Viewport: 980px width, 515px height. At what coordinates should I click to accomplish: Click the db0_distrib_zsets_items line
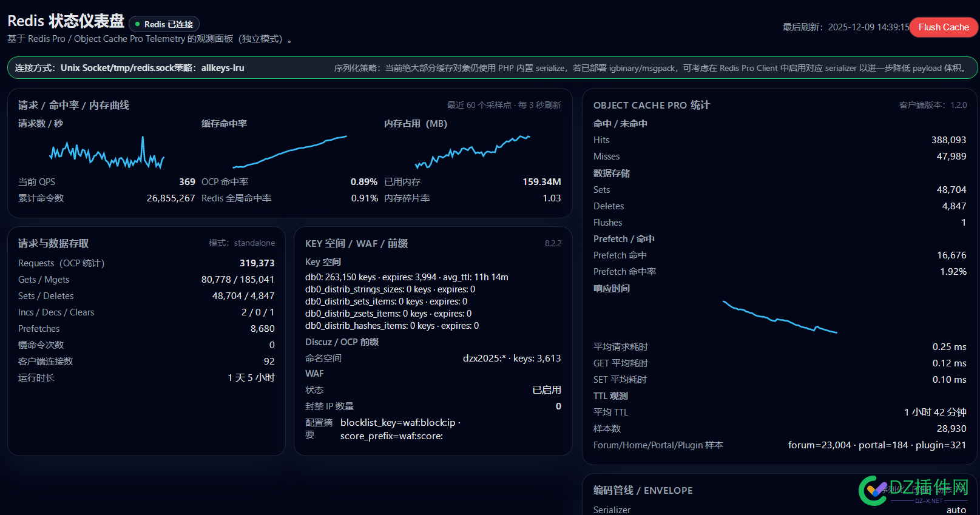[x=388, y=314]
